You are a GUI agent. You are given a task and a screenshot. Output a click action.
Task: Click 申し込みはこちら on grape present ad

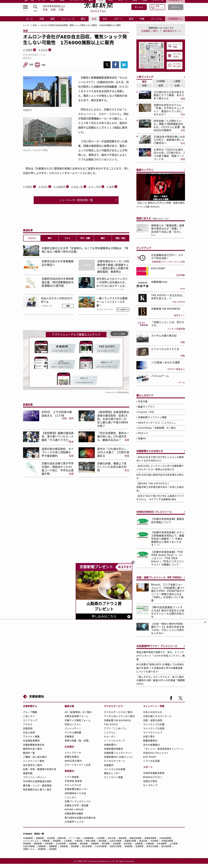point(104,616)
